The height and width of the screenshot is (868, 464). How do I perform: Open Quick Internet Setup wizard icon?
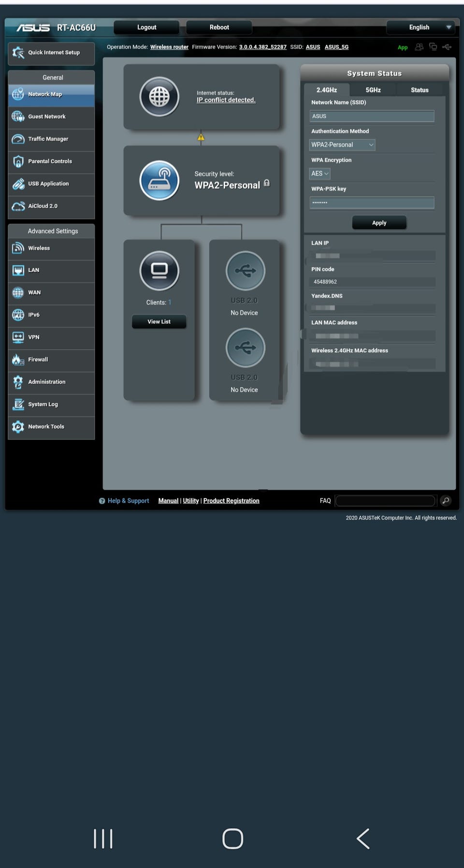click(x=18, y=52)
